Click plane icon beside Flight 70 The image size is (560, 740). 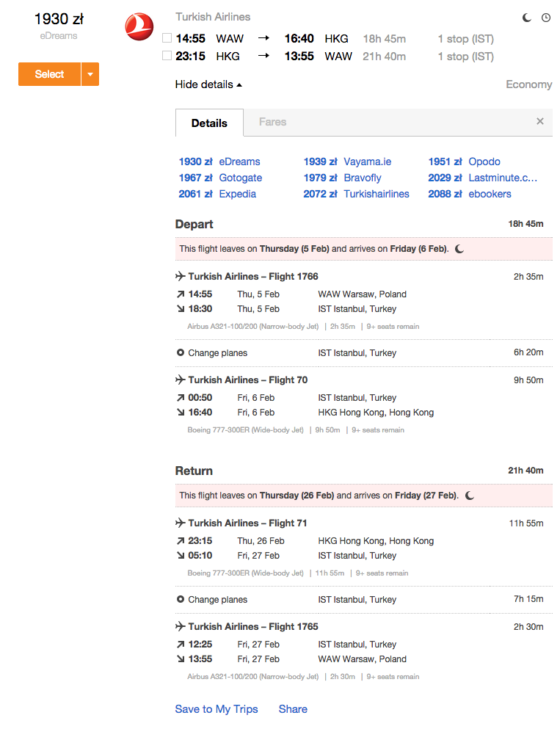181,380
